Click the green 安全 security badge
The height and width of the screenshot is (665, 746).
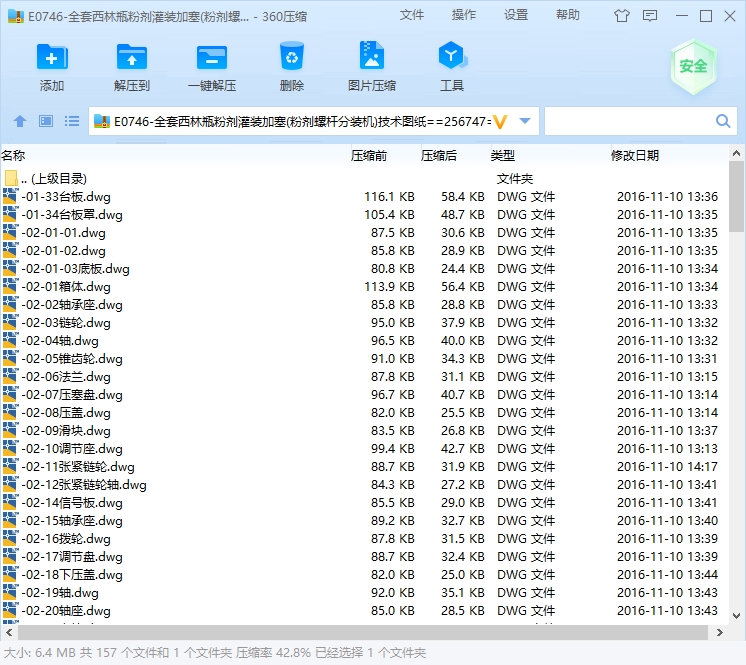coord(693,67)
